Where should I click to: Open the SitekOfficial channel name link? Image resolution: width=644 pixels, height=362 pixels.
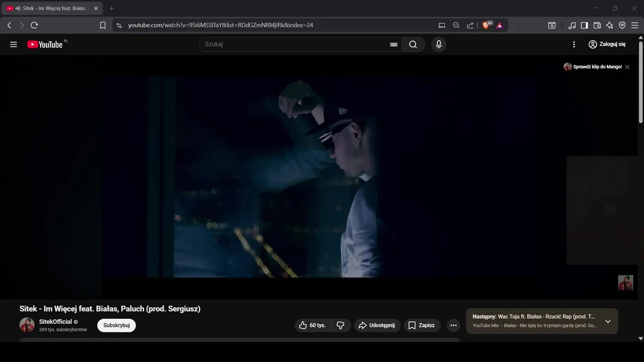[55, 322]
